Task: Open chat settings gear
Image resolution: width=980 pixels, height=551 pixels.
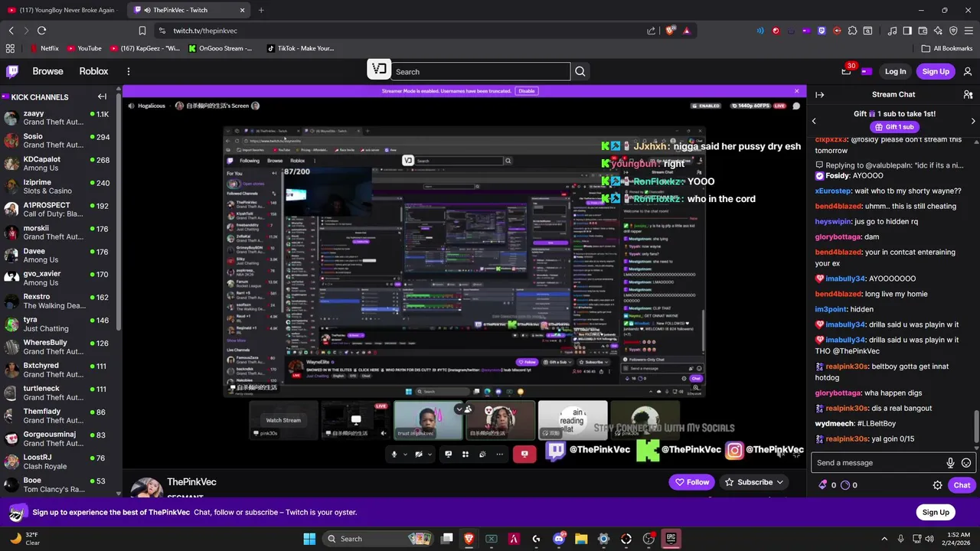Action: coord(937,485)
